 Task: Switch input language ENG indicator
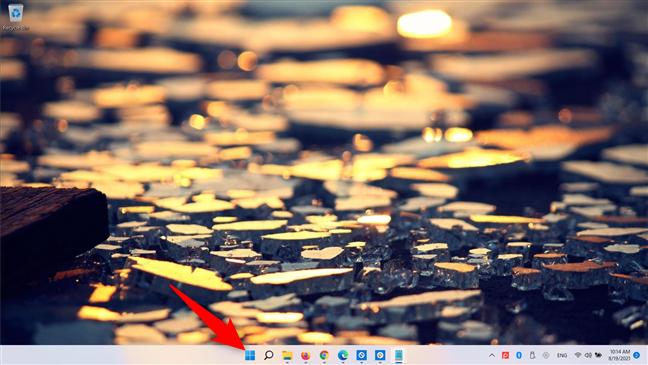pyautogui.click(x=562, y=355)
